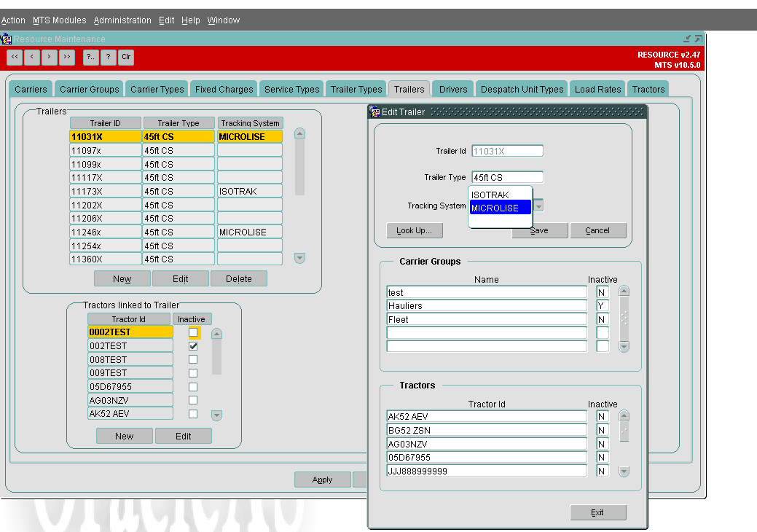
Task: Click Carrier Groups scrollbar thumb
Action: (624, 318)
